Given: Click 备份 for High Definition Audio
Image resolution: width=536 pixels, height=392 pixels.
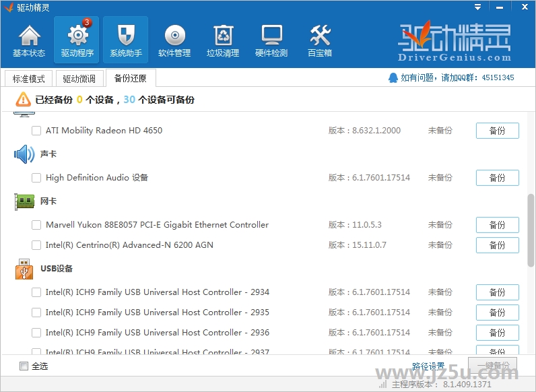Looking at the screenshot, I should click(498, 178).
